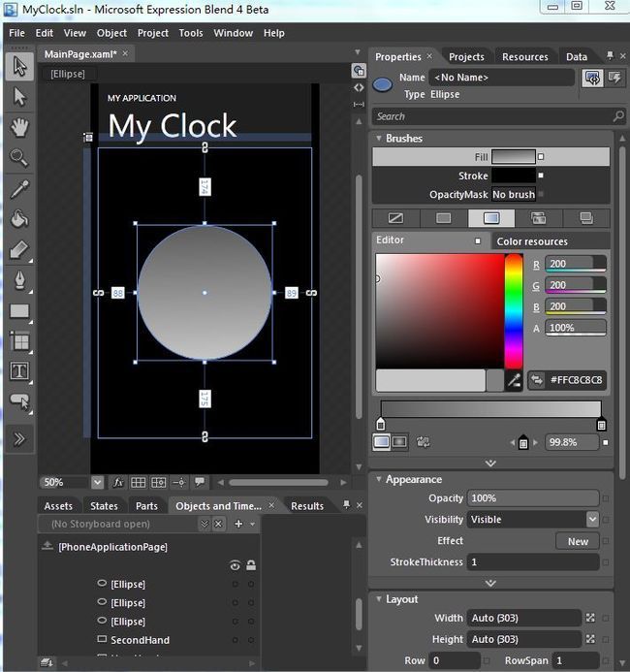Screen dimensions: 630x672
Task: Toggle visibility of the third [Ellipse] row
Action: 235,621
